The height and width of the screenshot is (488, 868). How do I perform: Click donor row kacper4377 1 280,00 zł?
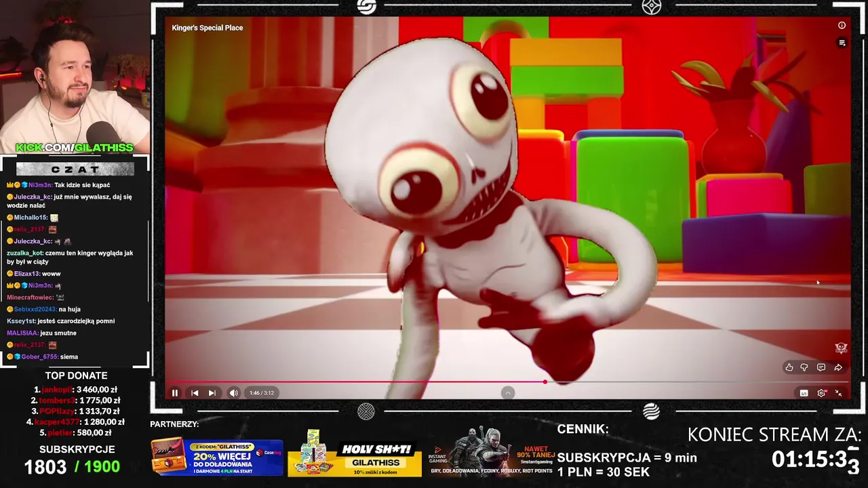tap(76, 422)
